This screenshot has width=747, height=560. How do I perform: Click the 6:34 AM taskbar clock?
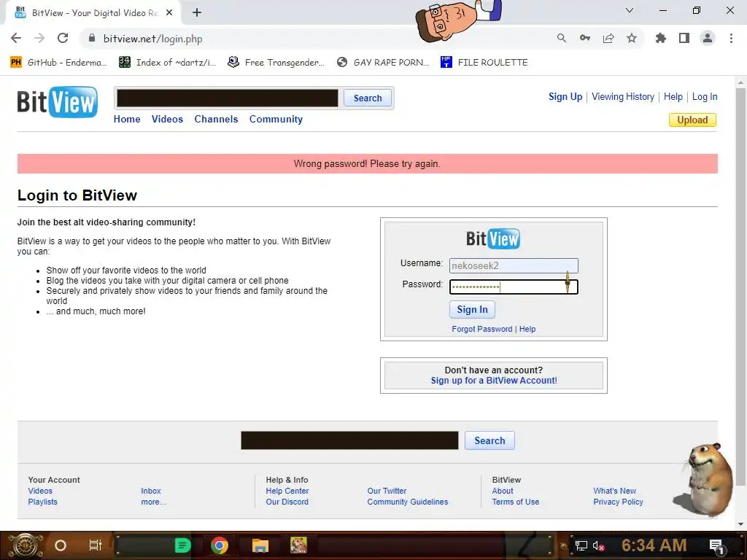tap(654, 545)
